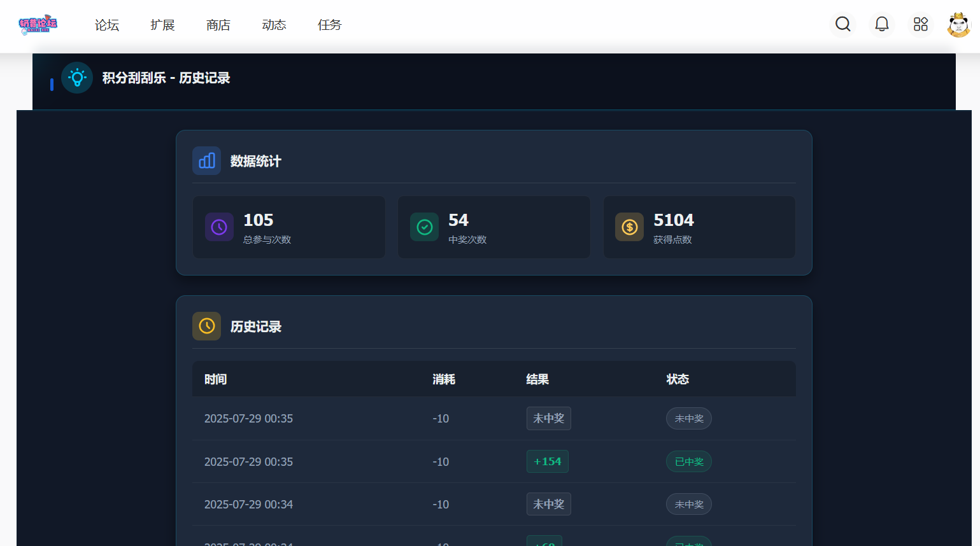Click the bar chart icon beside 数据统计

pos(207,161)
